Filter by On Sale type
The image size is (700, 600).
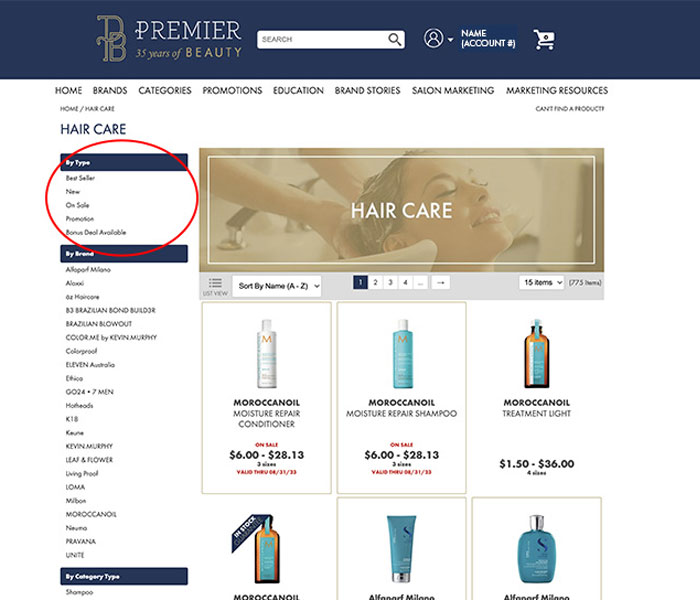(x=77, y=205)
